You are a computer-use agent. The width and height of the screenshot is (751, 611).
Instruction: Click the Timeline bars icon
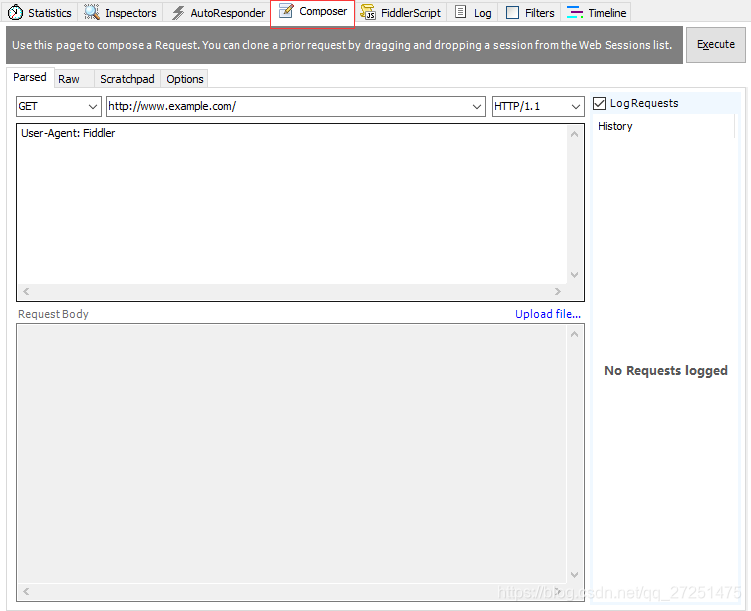575,12
